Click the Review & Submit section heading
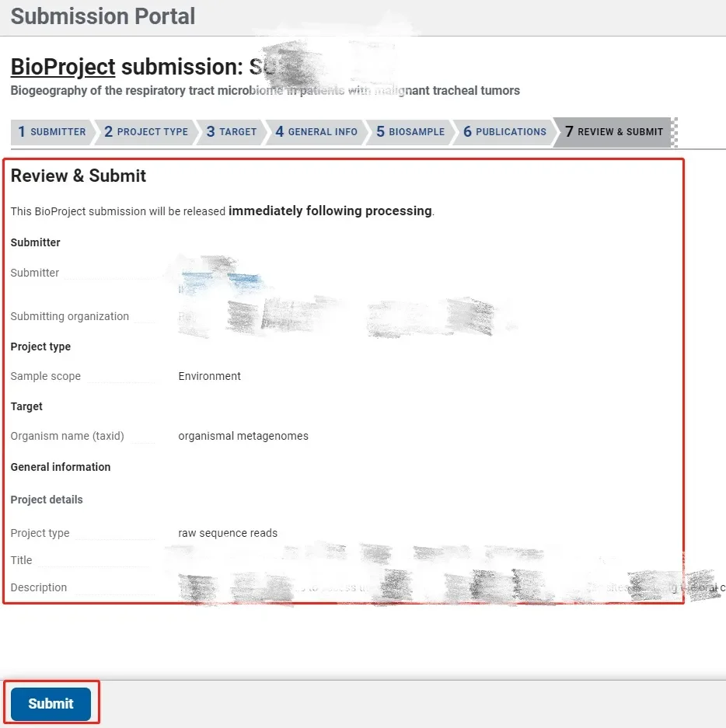 click(x=79, y=176)
